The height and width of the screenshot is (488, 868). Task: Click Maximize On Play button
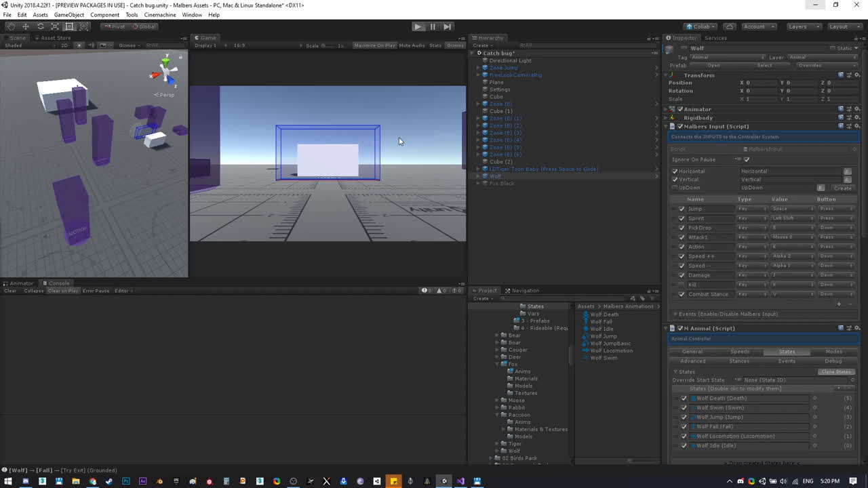(374, 45)
